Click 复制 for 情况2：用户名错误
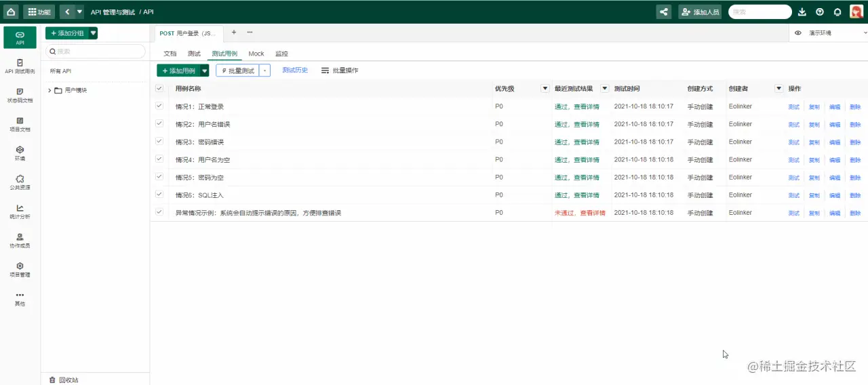 (x=814, y=125)
